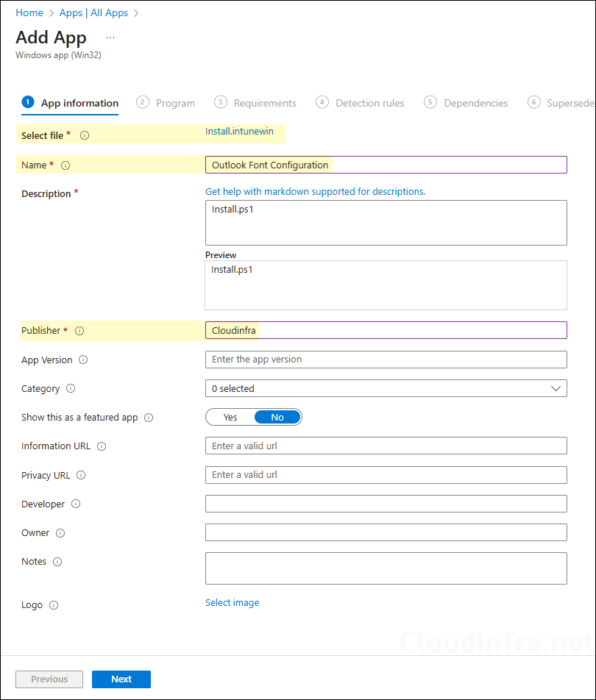Open the Information URL info tooltip
This screenshot has width=596, height=700.
[102, 446]
